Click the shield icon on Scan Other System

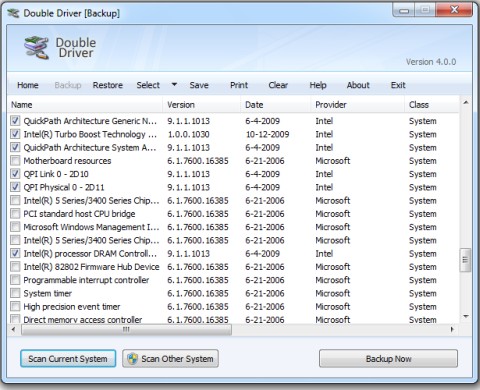pyautogui.click(x=133, y=359)
